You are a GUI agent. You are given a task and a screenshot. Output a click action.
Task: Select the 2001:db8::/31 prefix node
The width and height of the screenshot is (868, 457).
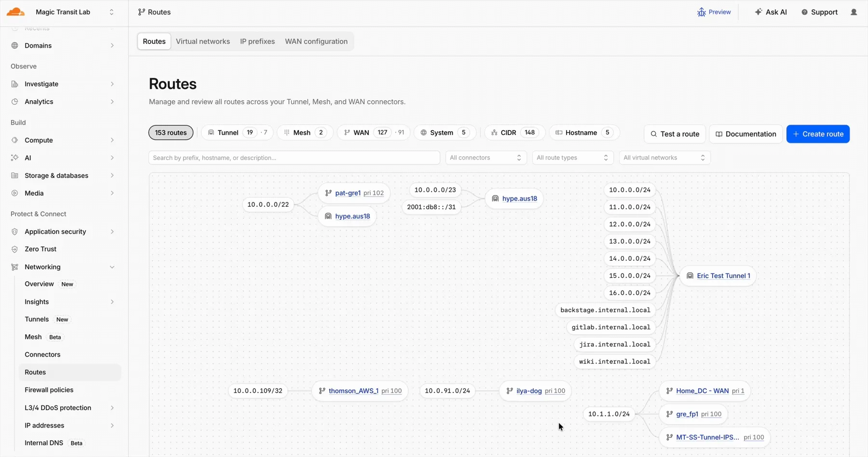tap(432, 207)
